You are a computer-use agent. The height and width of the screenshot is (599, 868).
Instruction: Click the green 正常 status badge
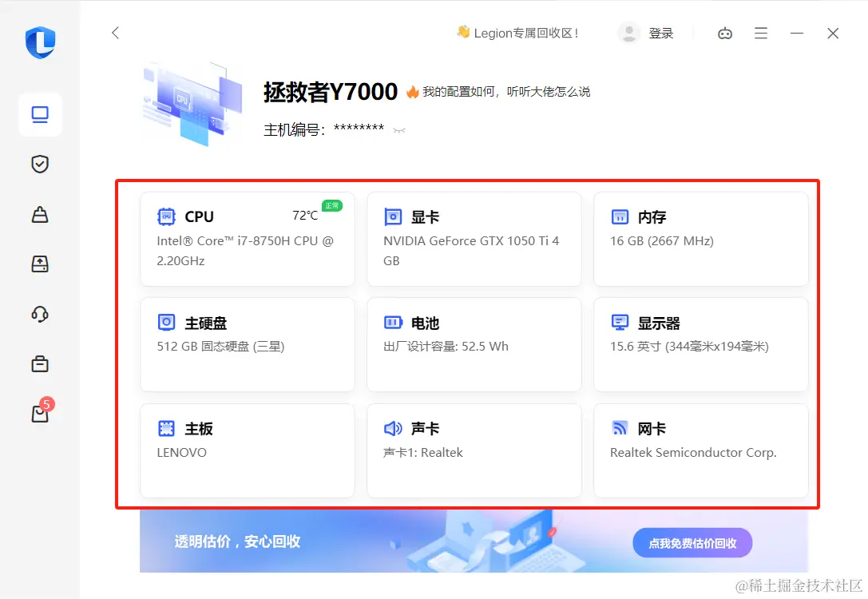pyautogui.click(x=332, y=206)
